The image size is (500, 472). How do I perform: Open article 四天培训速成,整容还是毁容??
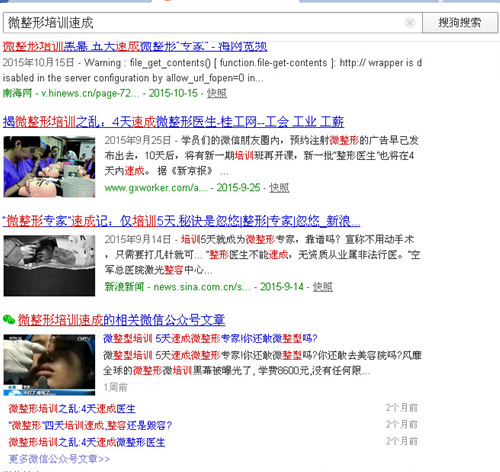pos(90,426)
